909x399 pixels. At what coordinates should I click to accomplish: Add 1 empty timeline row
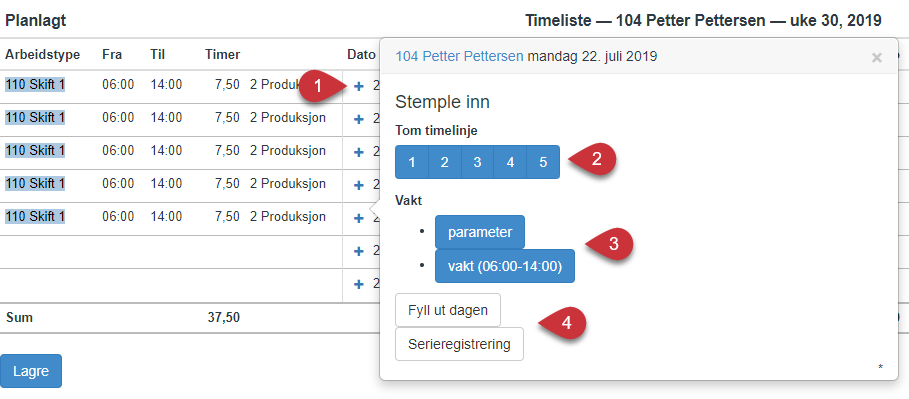[412, 162]
